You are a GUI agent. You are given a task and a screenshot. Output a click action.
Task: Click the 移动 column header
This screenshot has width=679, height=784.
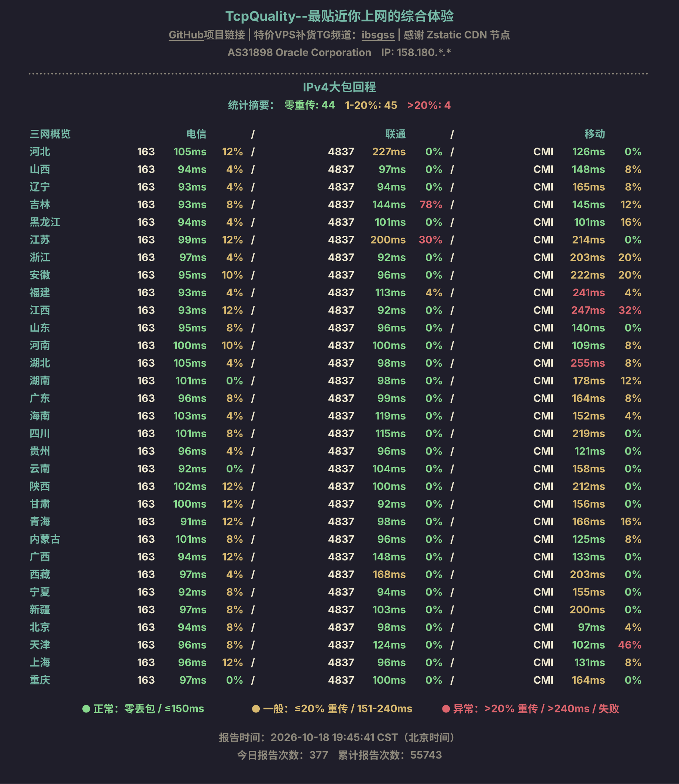594,134
